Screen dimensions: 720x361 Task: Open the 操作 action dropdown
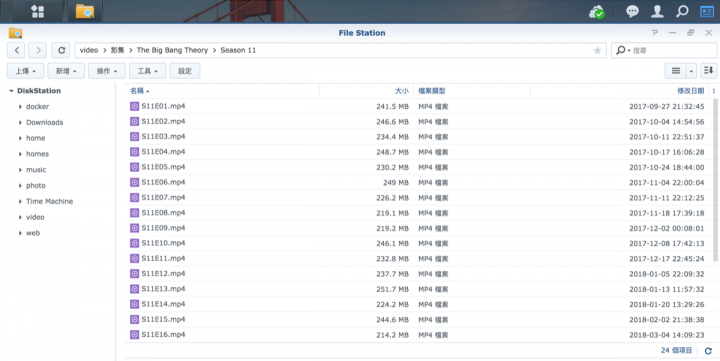click(107, 71)
